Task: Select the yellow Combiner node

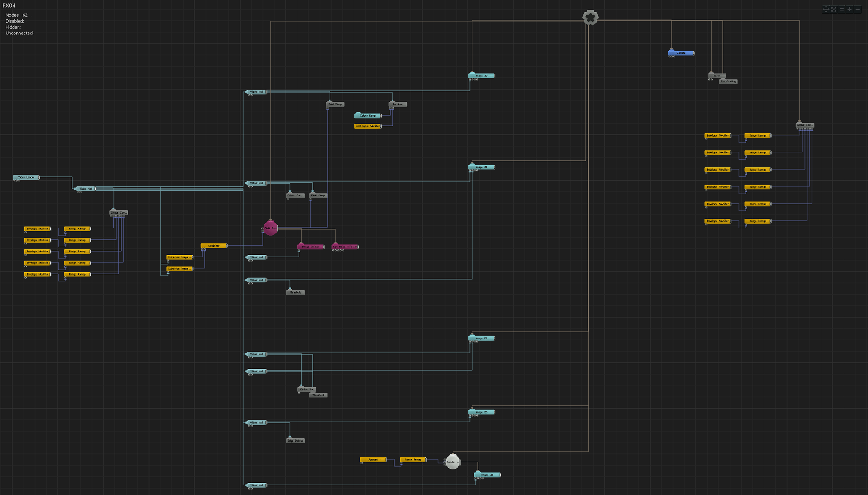Action: 214,246
